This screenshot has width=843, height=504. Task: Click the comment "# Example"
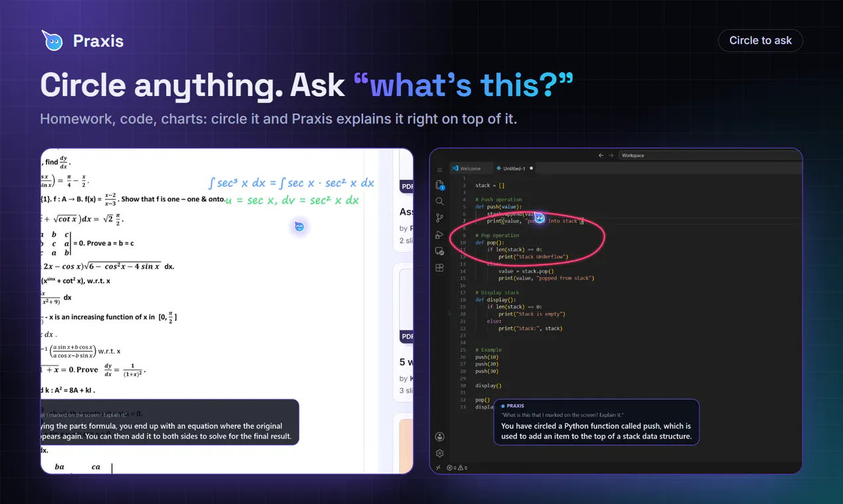pyautogui.click(x=489, y=349)
